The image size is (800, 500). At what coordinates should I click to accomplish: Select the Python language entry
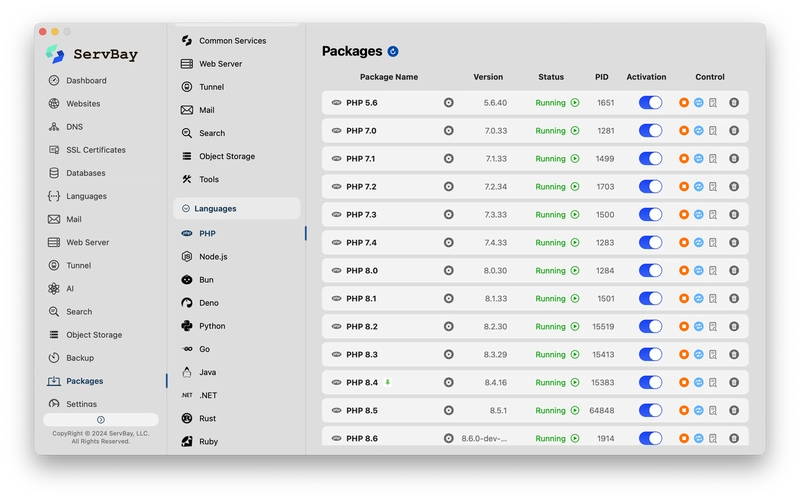(212, 326)
